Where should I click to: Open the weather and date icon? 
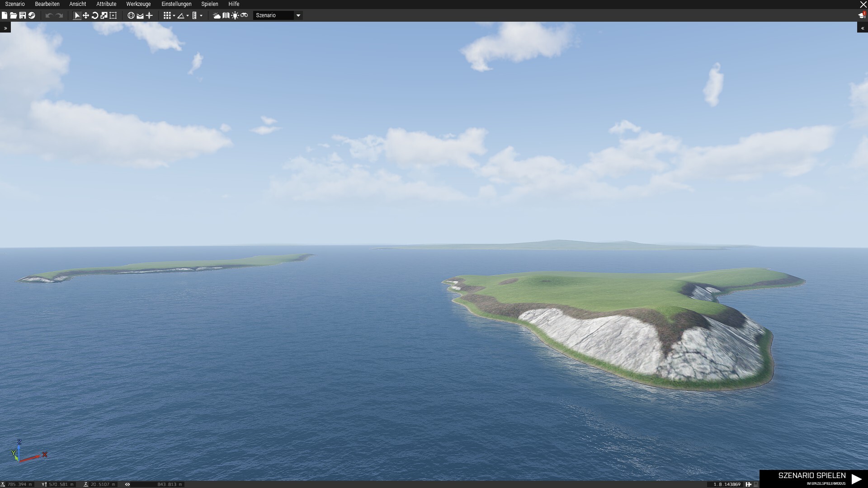(x=217, y=15)
